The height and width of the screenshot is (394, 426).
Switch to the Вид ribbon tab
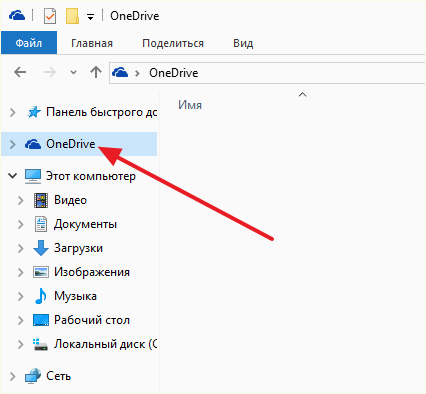pos(243,43)
